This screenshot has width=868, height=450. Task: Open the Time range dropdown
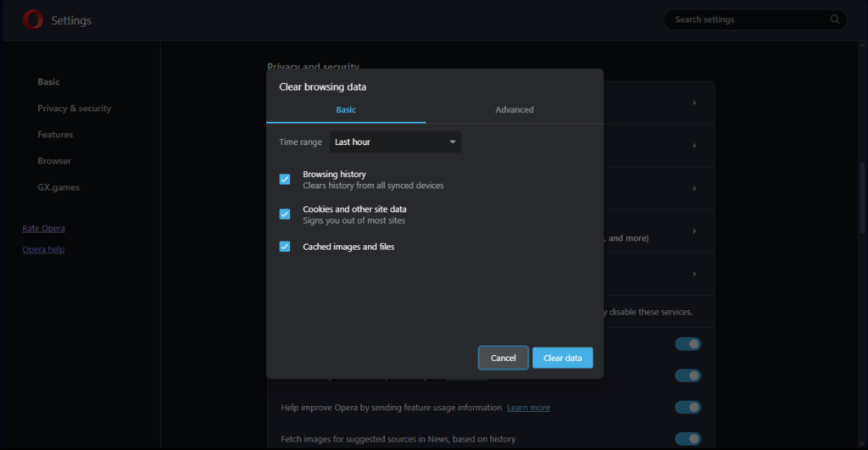coord(395,142)
